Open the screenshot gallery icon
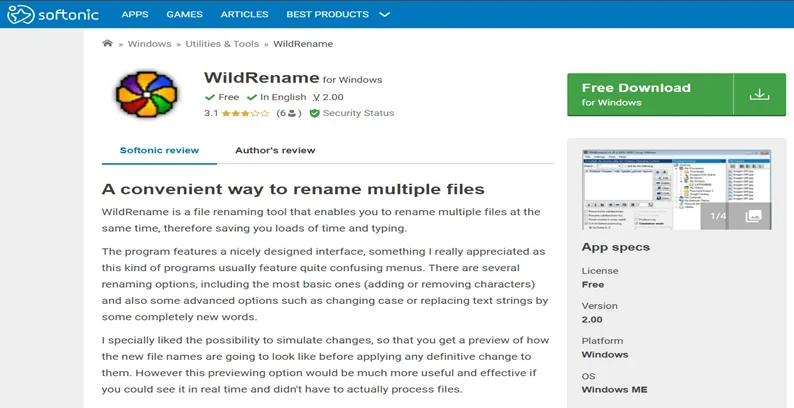This screenshot has height=408, width=794. click(x=753, y=216)
